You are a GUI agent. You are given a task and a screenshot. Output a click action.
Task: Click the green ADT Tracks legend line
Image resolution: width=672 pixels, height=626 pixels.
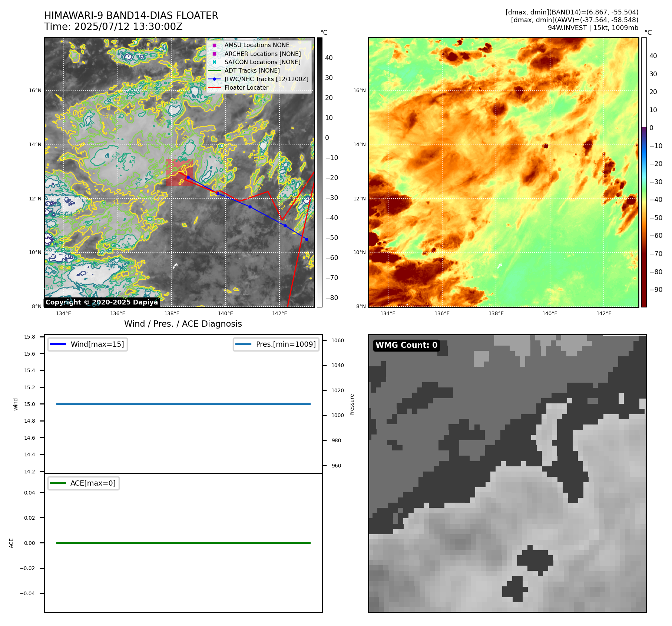tap(214, 70)
